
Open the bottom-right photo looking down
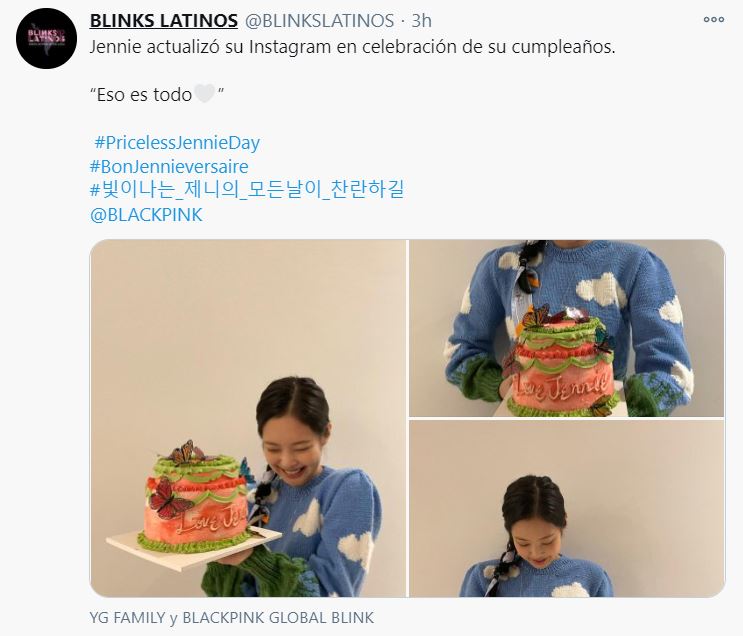pyautogui.click(x=567, y=509)
